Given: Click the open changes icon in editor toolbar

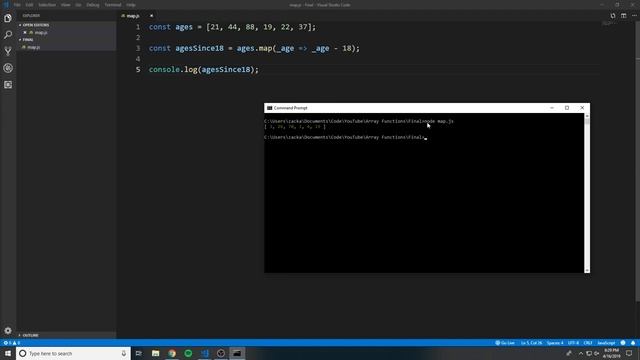Looking at the screenshot, I should pos(613,16).
